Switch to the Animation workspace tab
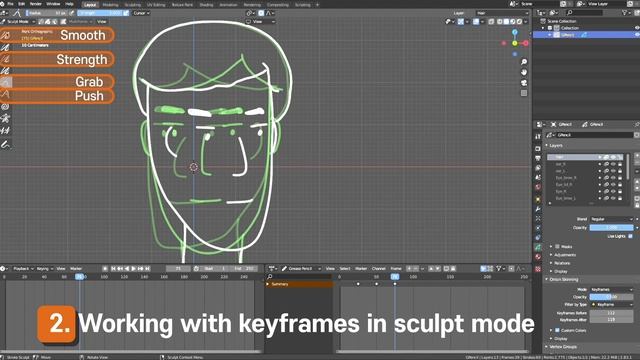This screenshot has width=640, height=360. click(228, 5)
